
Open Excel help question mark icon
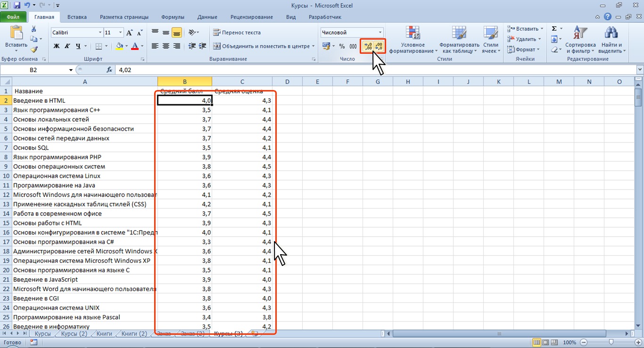608,17
